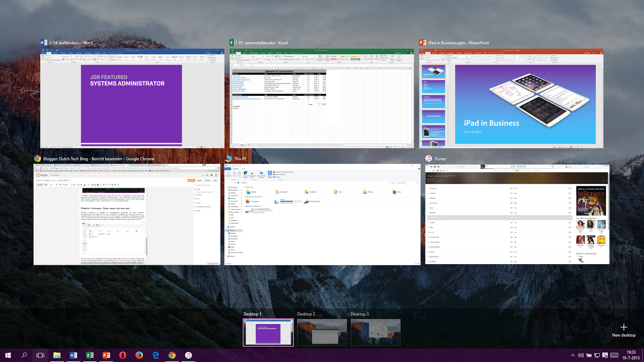Expand hidden system tray icons
The width and height of the screenshot is (644, 362).
[x=572, y=356]
